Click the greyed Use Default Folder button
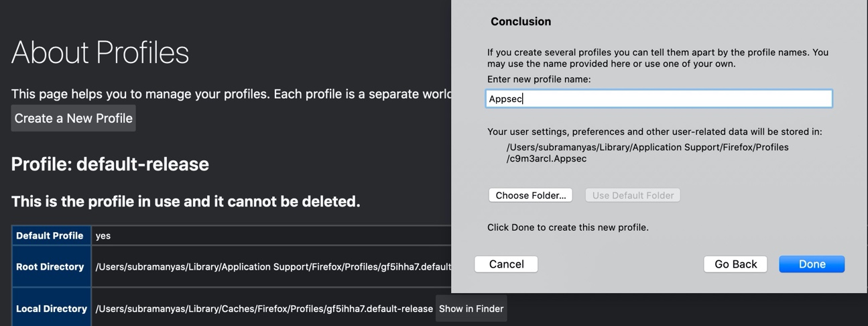Screen dimensions: 868x326 (633, 195)
